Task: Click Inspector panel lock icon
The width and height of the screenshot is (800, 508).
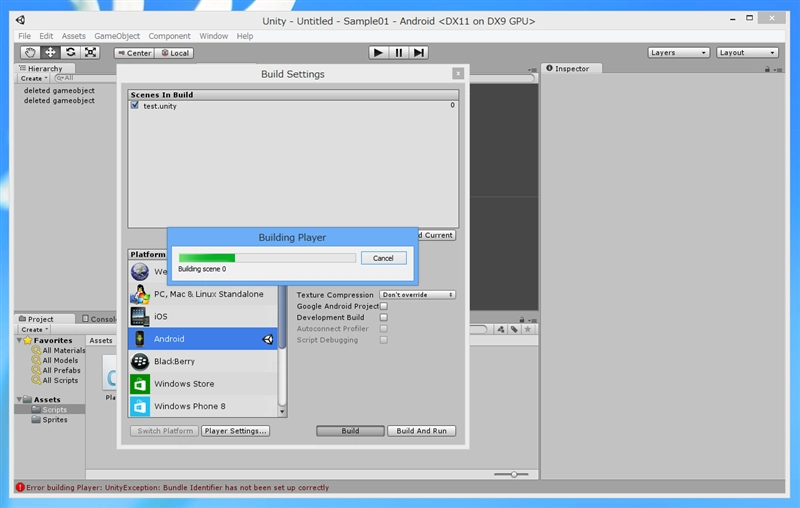Action: pos(767,69)
